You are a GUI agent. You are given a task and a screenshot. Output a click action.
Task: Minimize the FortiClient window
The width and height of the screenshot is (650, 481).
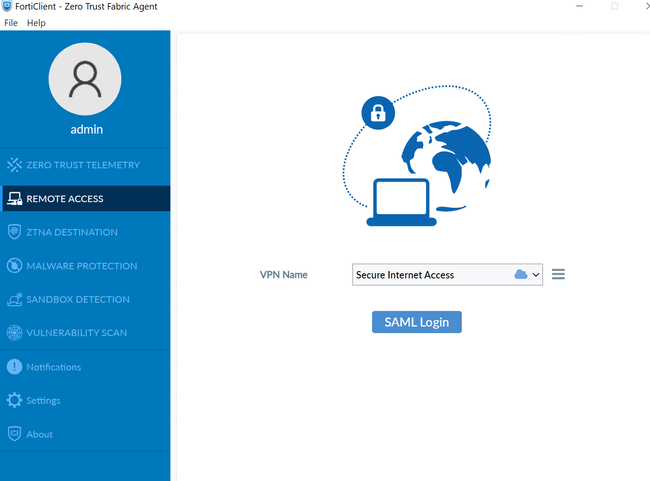[x=580, y=6]
